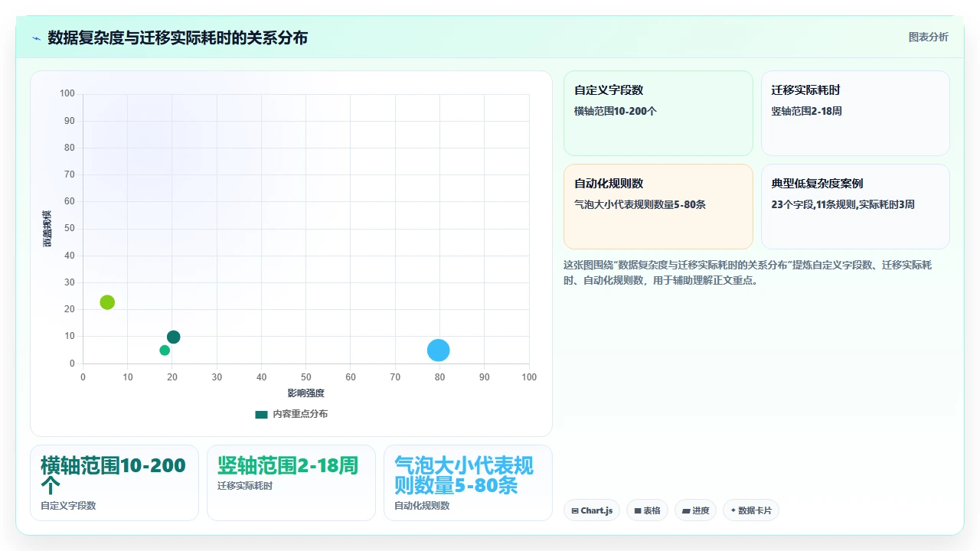
Task: Open the 自动化规则数 info card heading
Action: pyautogui.click(x=609, y=183)
